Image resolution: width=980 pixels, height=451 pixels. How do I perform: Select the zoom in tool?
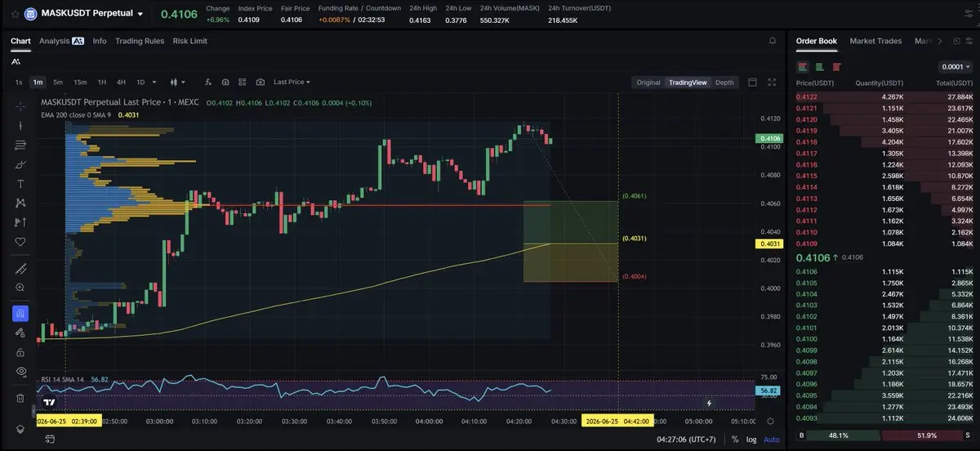20,288
